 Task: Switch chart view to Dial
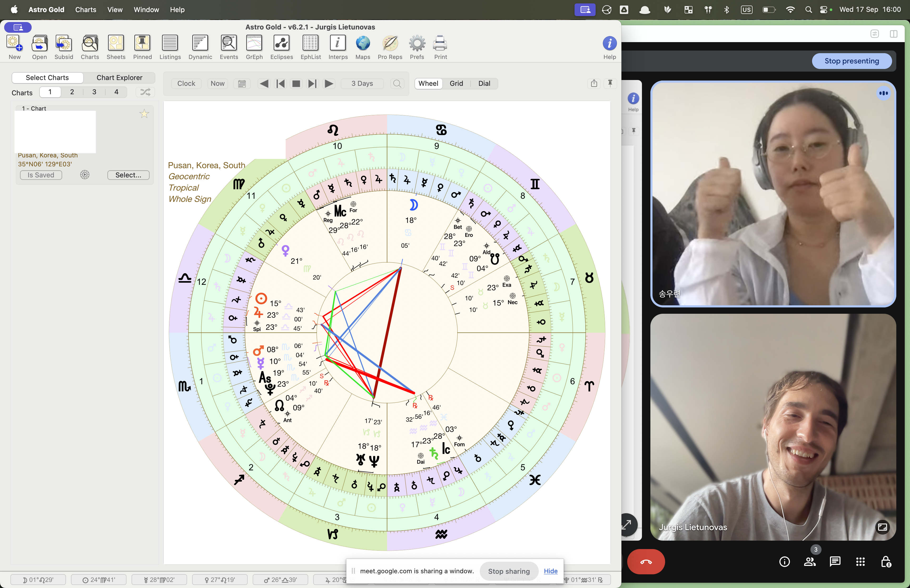pos(484,83)
